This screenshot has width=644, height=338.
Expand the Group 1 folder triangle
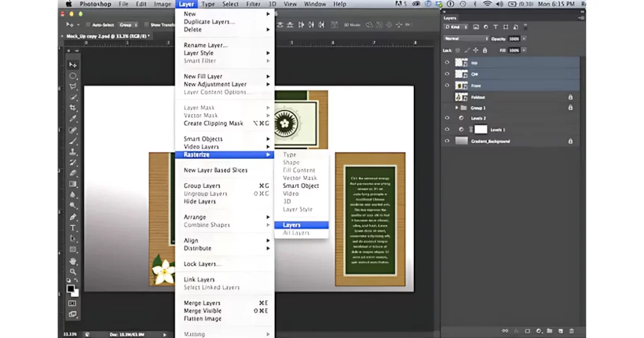[x=457, y=108]
